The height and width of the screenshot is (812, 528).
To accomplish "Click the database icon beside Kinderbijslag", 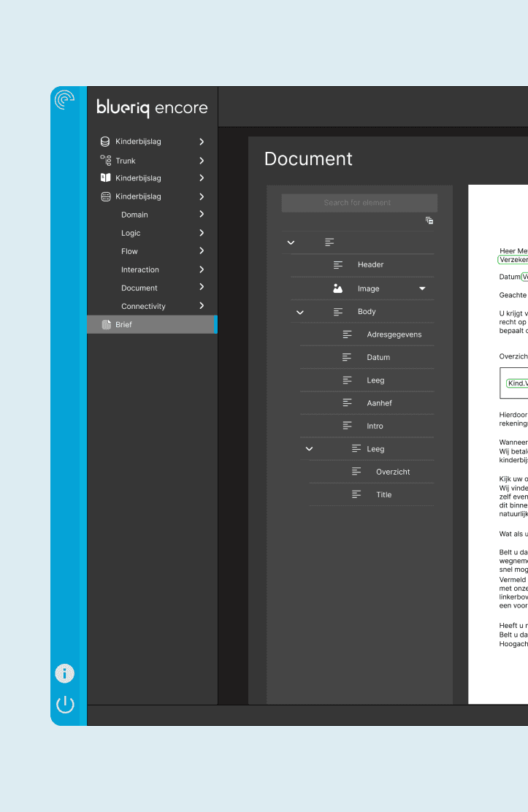I will tap(105, 142).
